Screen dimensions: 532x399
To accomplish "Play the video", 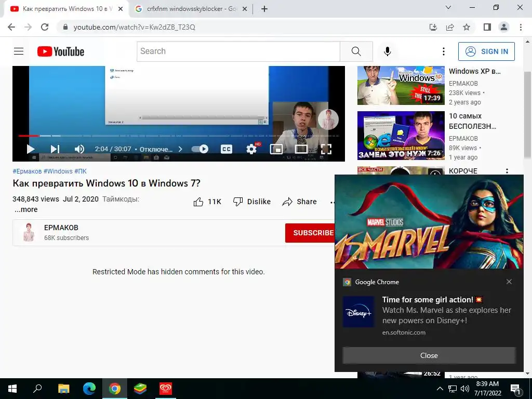I will 31,149.
